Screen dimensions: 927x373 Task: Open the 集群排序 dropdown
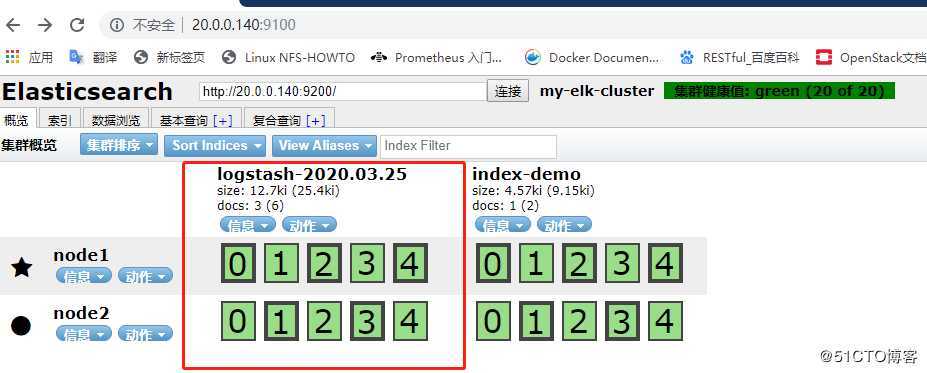tap(119, 145)
